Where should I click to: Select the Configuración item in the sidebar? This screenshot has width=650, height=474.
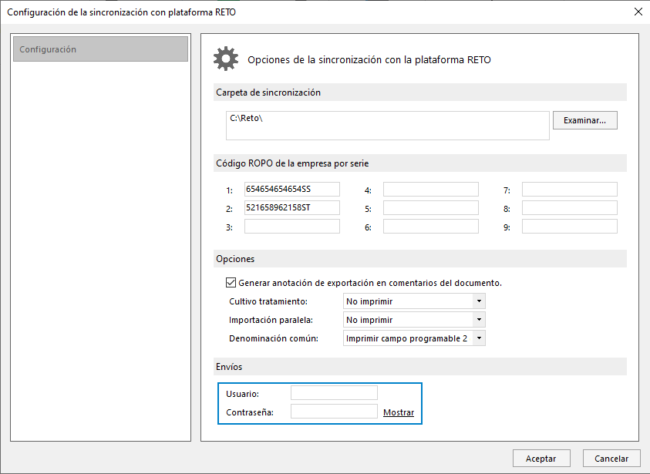click(x=100, y=49)
